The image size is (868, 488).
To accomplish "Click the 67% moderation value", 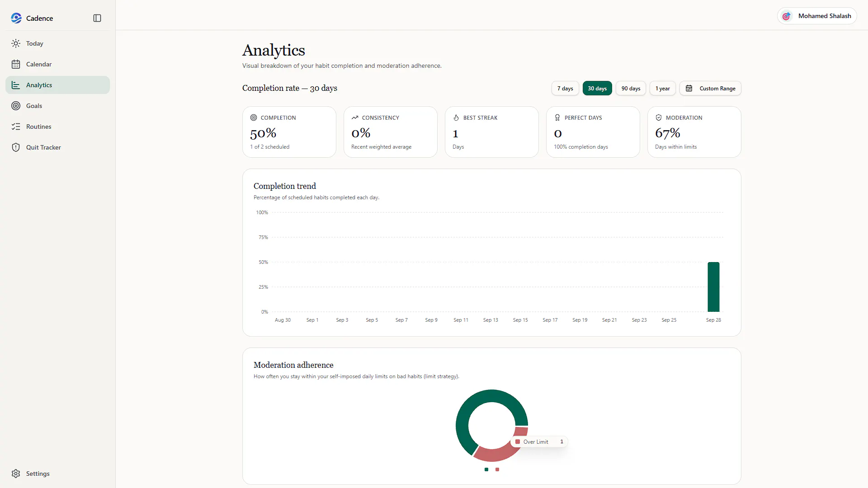I will (668, 133).
